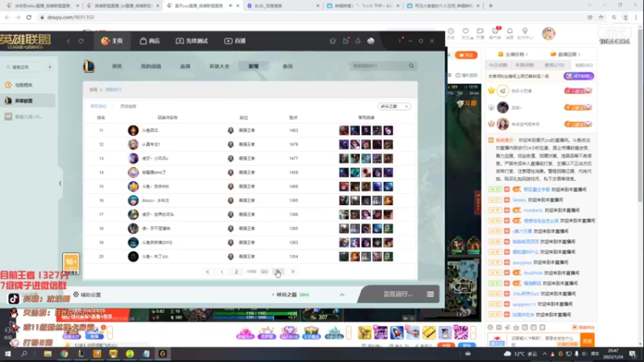Open Windows Start menu
644x362 pixels.
[7, 354]
